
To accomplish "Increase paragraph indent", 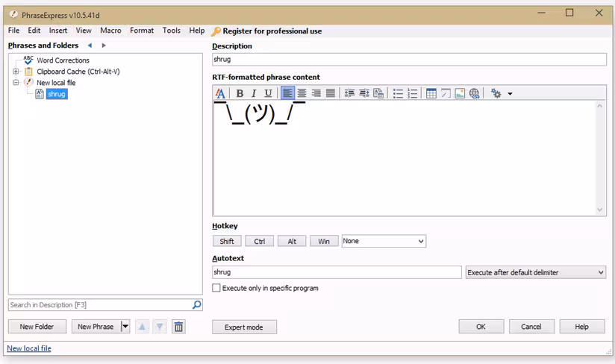I will coord(364,93).
